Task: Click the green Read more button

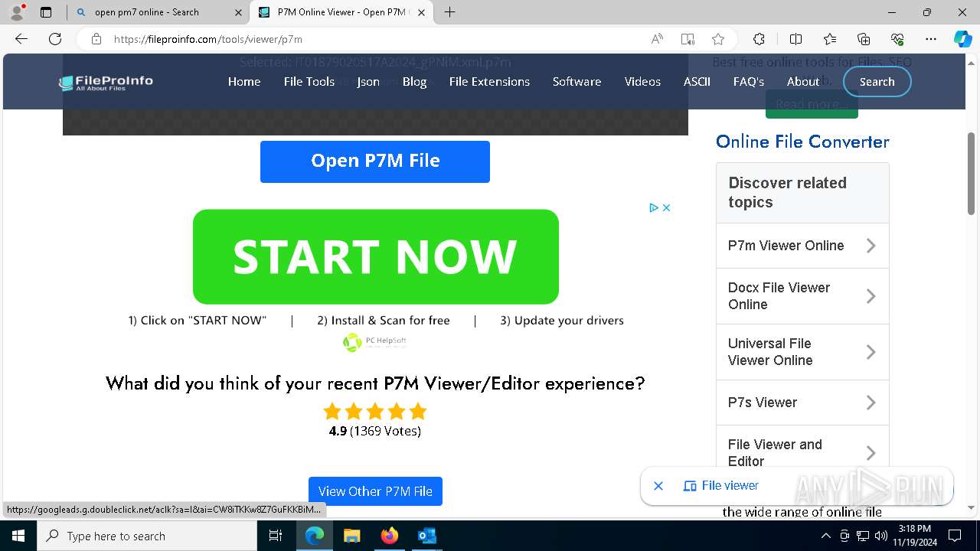Action: 812,104
